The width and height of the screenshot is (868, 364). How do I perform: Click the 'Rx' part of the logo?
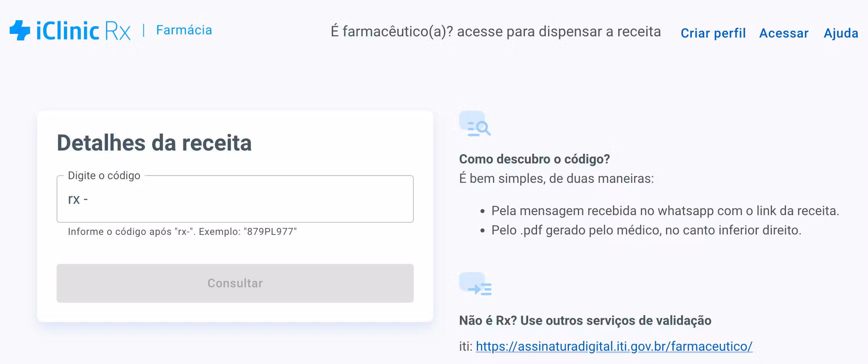tap(117, 29)
